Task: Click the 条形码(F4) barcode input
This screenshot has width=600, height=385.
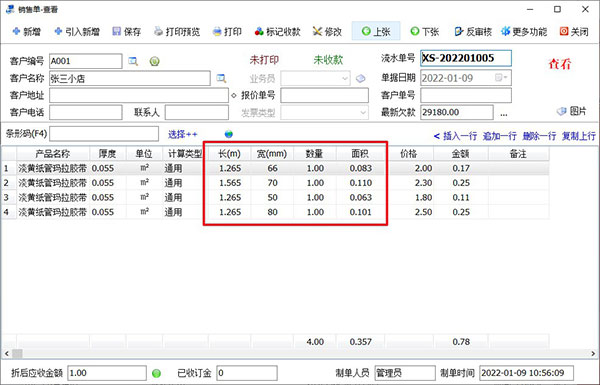Action: coord(104,134)
